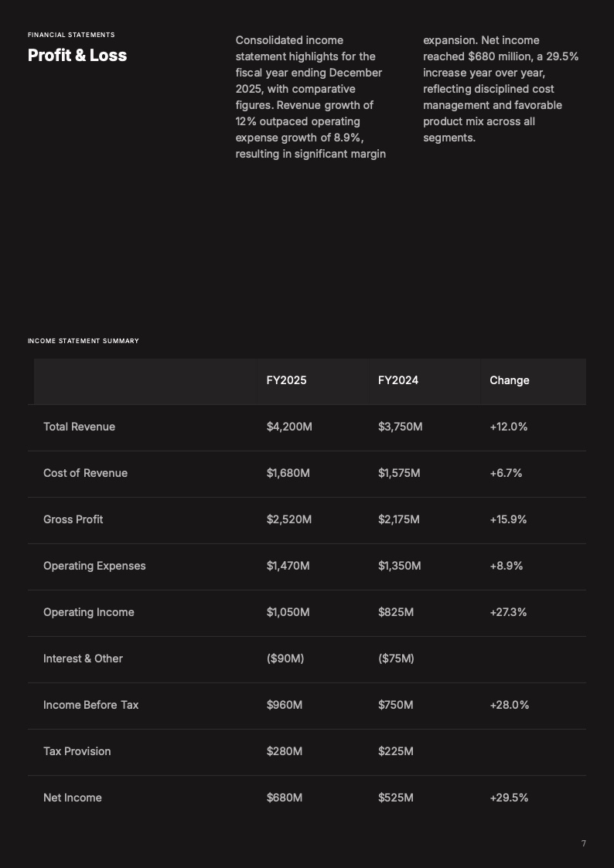Select the +27.3% operating income change

(508, 612)
